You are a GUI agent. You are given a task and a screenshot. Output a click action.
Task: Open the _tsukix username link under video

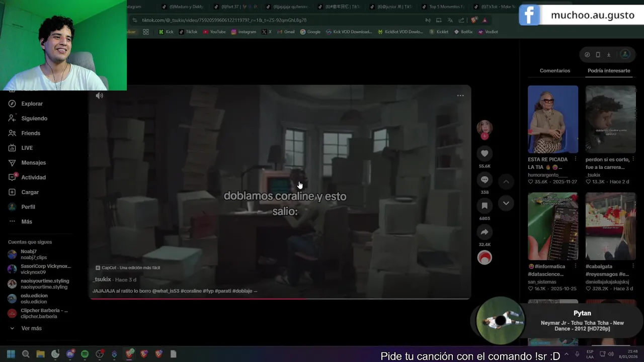coord(102,280)
